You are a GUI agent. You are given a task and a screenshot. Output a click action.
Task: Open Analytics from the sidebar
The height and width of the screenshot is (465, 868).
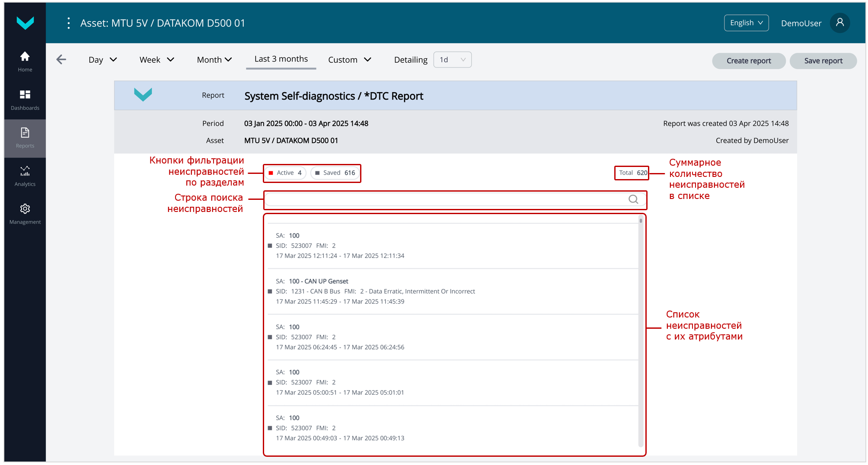click(25, 176)
